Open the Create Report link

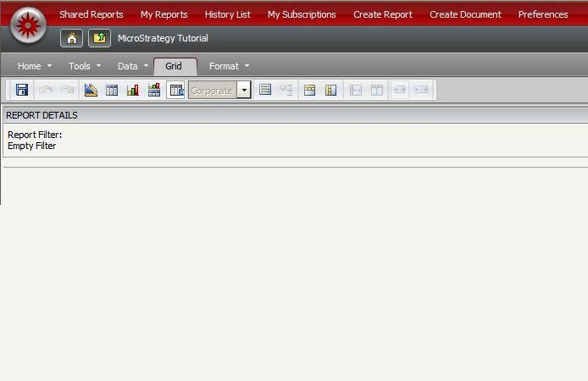(382, 14)
